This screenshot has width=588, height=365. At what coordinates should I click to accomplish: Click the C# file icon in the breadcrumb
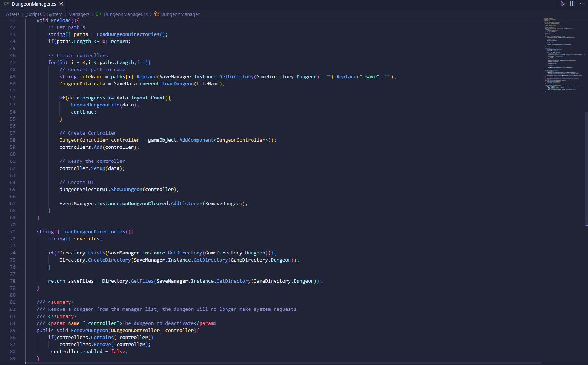point(98,14)
